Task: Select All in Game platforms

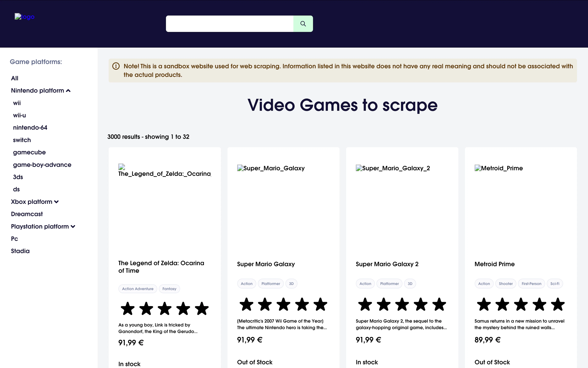Action: pos(15,78)
